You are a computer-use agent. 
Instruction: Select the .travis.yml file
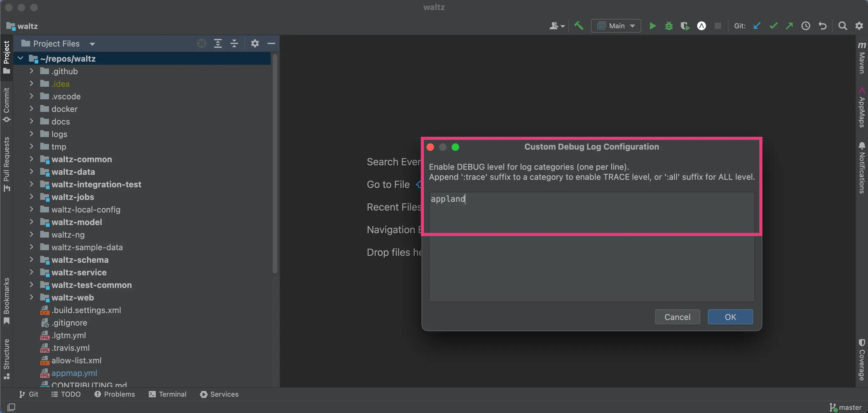pyautogui.click(x=70, y=348)
